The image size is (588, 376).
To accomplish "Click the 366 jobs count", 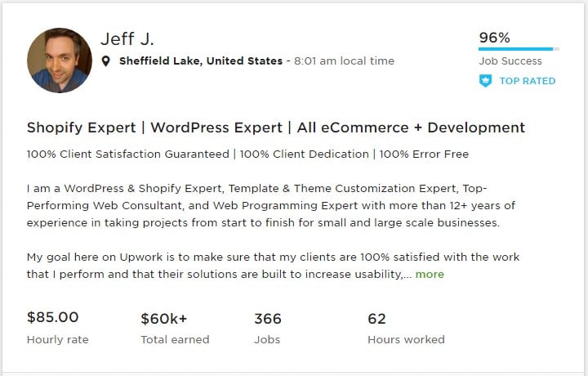I will 268,319.
